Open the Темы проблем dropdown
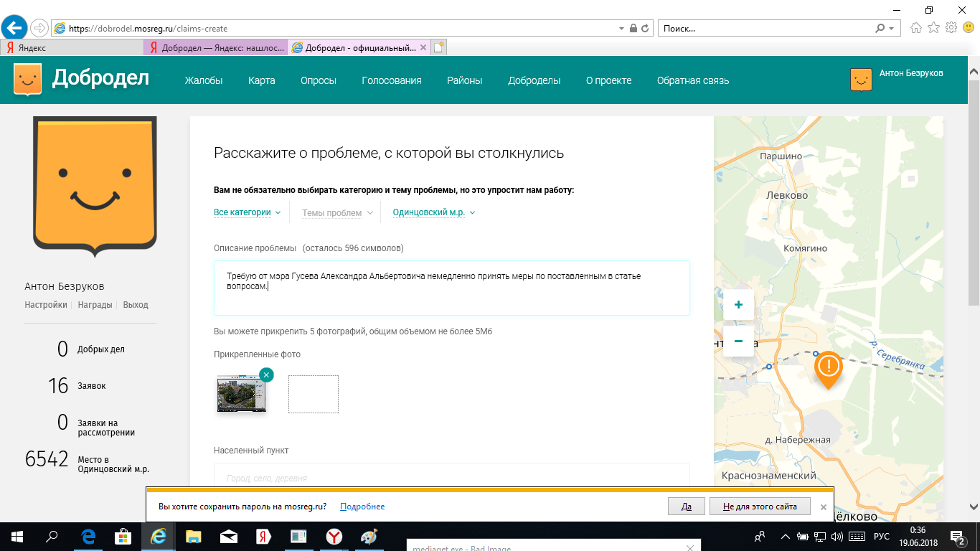Screen dimensions: 980x551 (337, 213)
